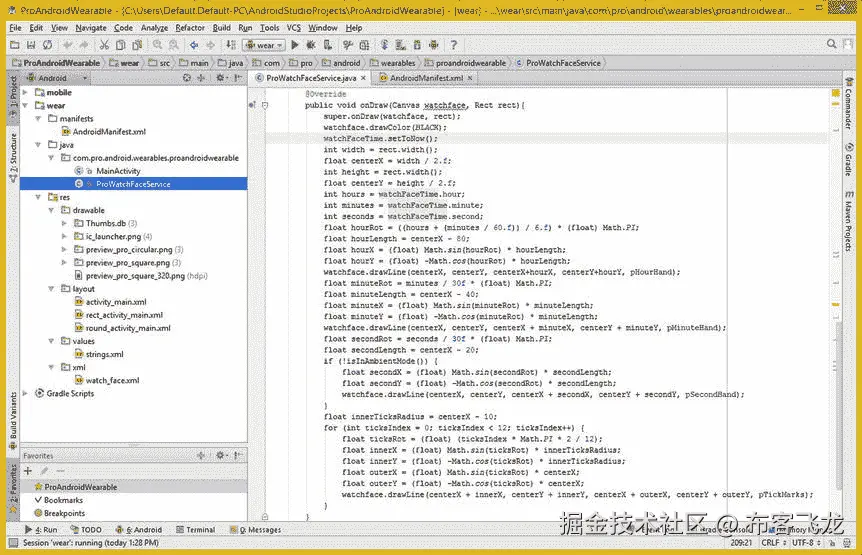This screenshot has width=862, height=555.
Task: Select MainActivity in project tree
Action: point(118,171)
